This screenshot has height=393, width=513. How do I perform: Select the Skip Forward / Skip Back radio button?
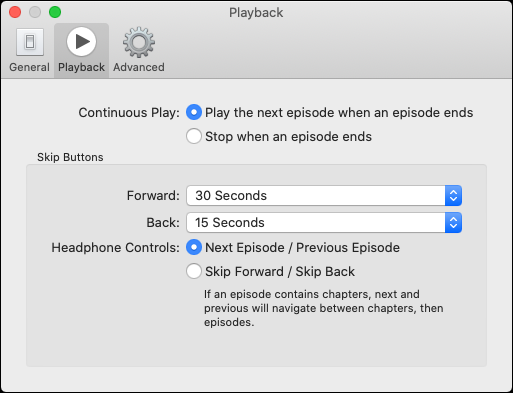tap(194, 271)
